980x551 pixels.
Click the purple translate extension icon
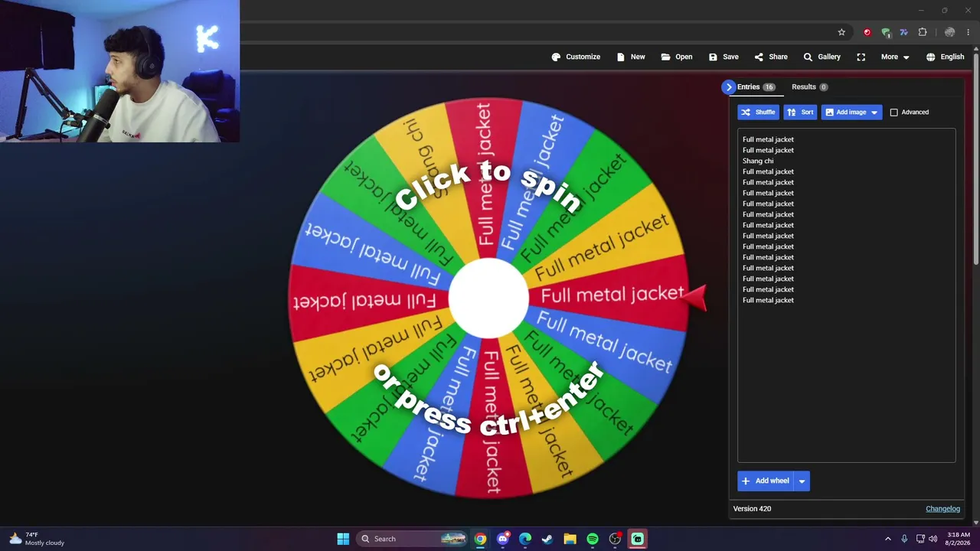[x=904, y=32]
